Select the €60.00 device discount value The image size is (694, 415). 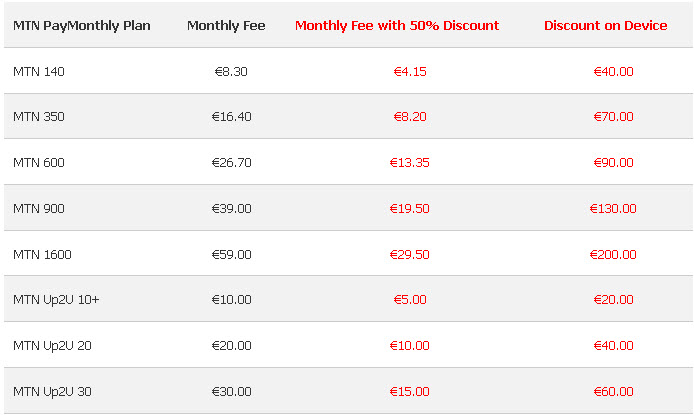(613, 391)
